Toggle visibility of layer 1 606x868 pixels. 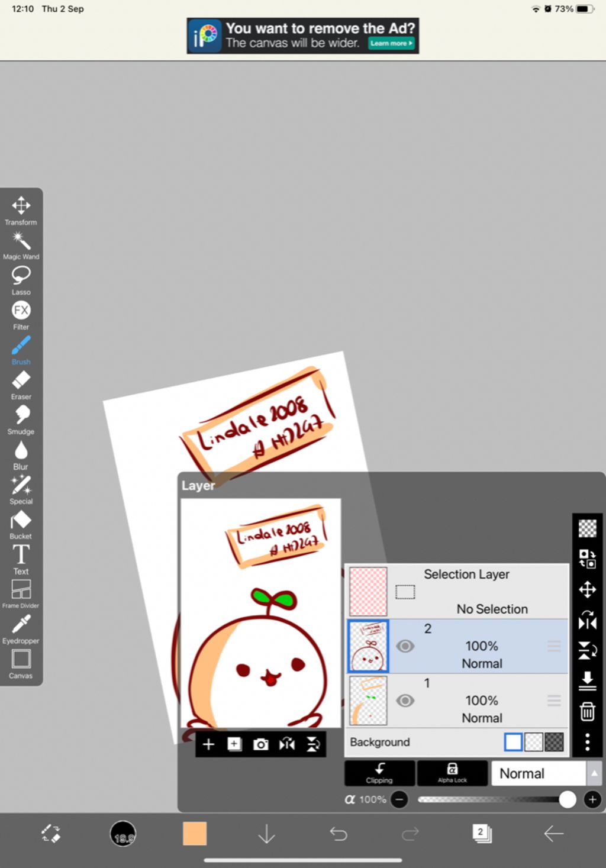pyautogui.click(x=405, y=701)
